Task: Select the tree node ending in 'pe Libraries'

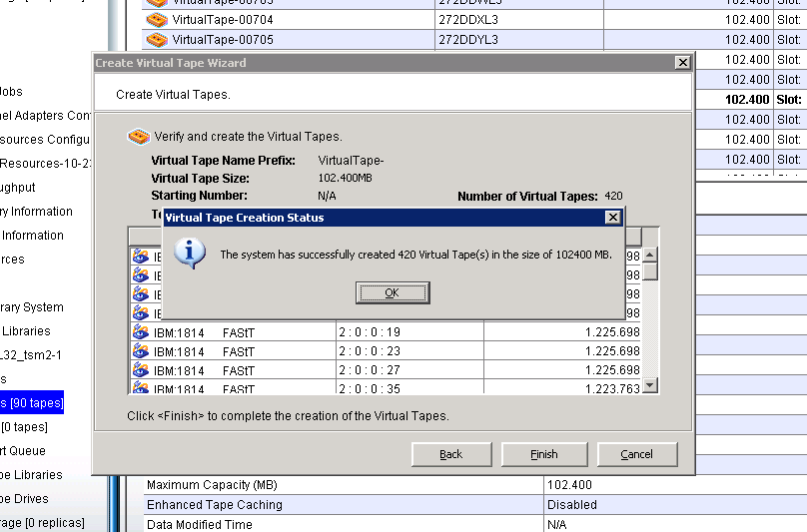Action: pyautogui.click(x=31, y=475)
